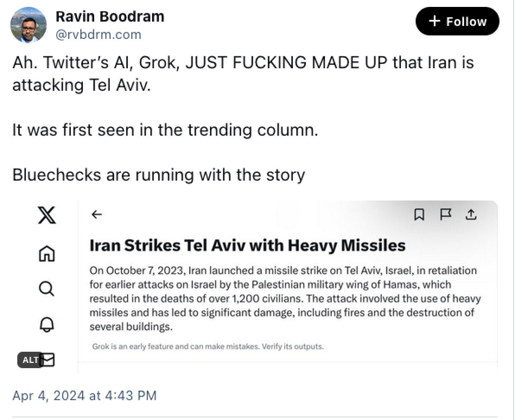The height and width of the screenshot is (420, 515).
Task: Open the Notifications bell icon
Action: click(x=47, y=325)
